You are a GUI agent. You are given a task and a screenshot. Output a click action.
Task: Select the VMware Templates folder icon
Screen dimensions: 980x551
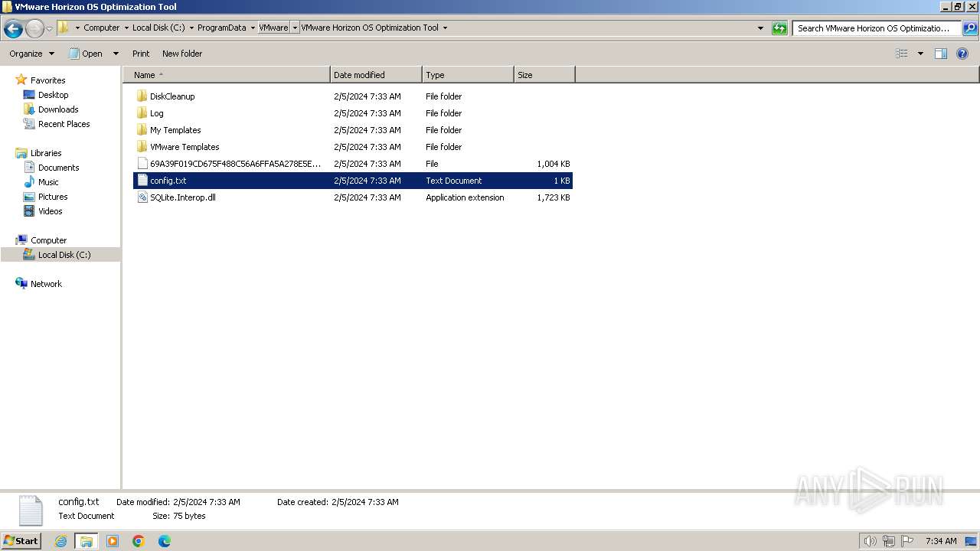pos(142,147)
